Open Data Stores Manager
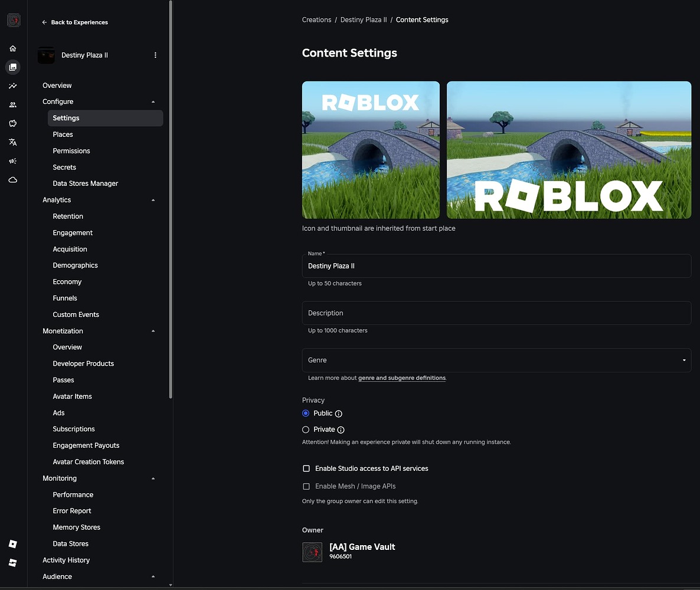 coord(85,183)
